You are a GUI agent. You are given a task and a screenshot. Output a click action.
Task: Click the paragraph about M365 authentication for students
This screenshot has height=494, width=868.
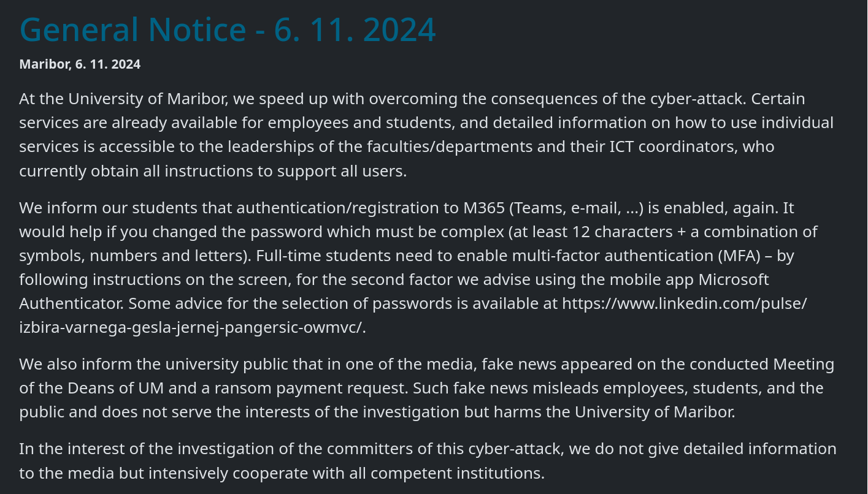point(418,268)
